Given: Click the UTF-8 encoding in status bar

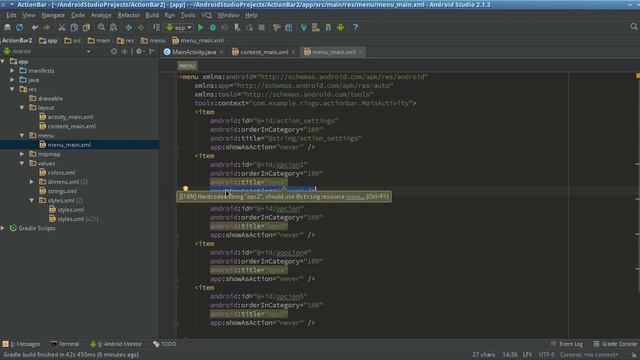Looking at the screenshot, I should [547, 355].
